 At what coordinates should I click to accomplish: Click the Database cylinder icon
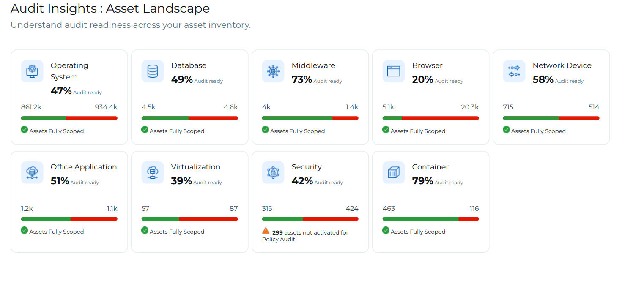click(x=153, y=71)
